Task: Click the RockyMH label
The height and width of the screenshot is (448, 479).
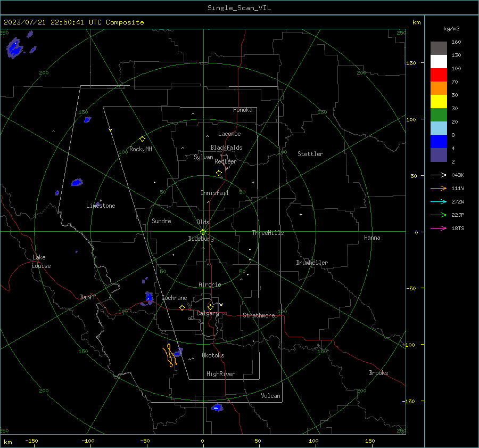Action: (141, 149)
